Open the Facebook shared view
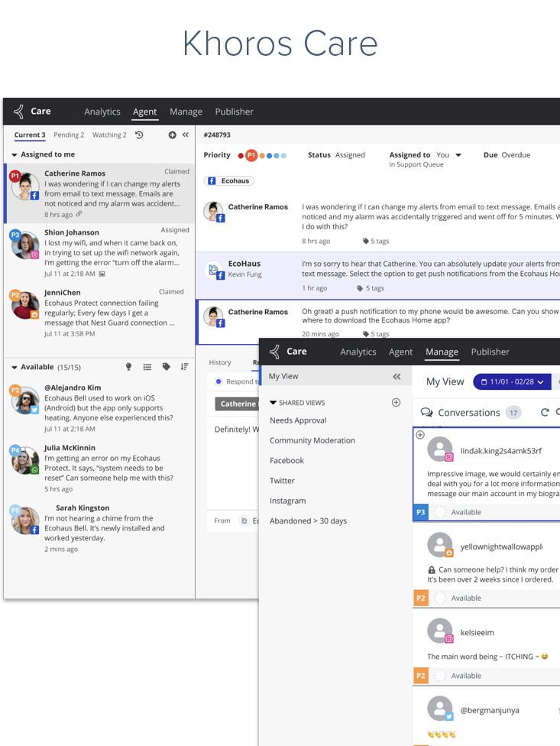 tap(286, 461)
